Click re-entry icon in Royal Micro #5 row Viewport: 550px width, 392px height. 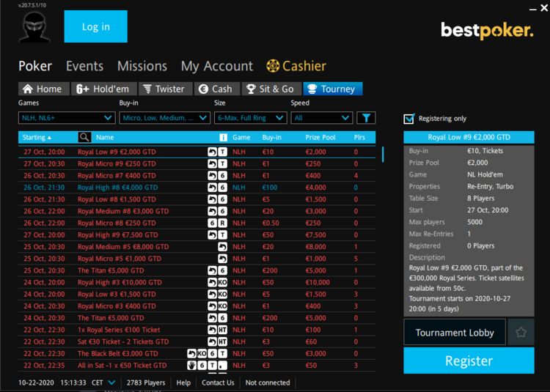222,259
